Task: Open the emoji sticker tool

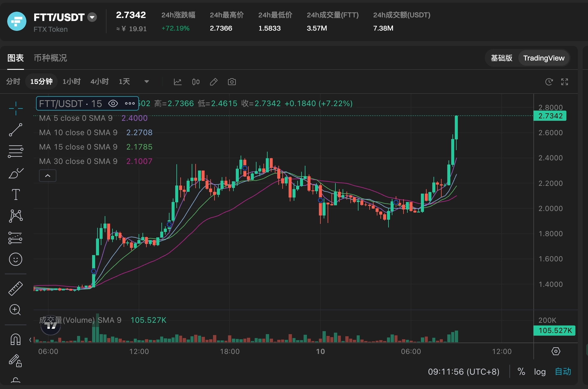Action: coord(16,259)
